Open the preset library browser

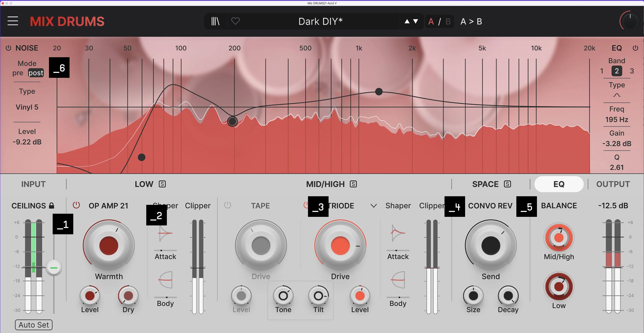click(215, 21)
